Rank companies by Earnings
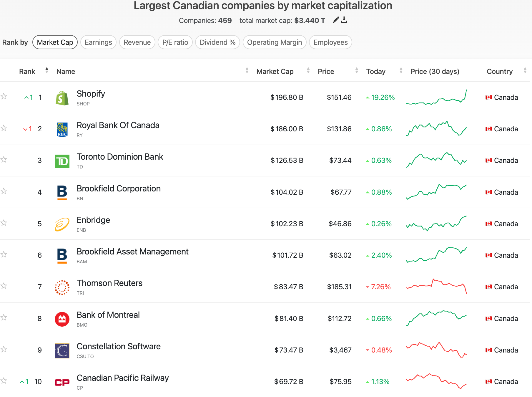 [x=98, y=42]
